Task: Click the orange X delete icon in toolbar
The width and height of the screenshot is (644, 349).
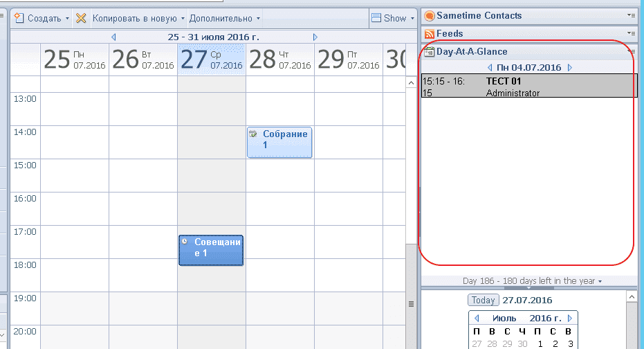Action: (81, 18)
